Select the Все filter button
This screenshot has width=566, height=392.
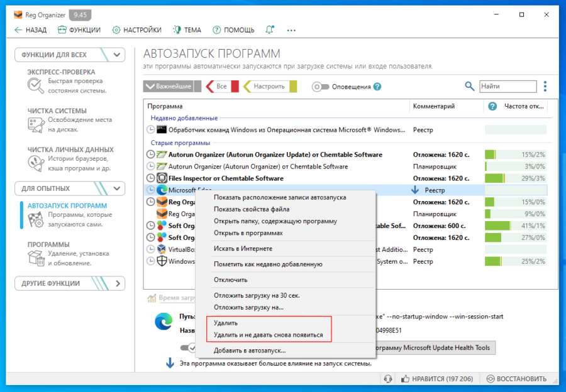point(222,87)
